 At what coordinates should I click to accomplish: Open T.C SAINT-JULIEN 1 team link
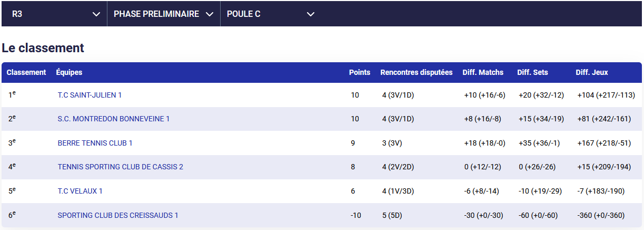point(90,95)
